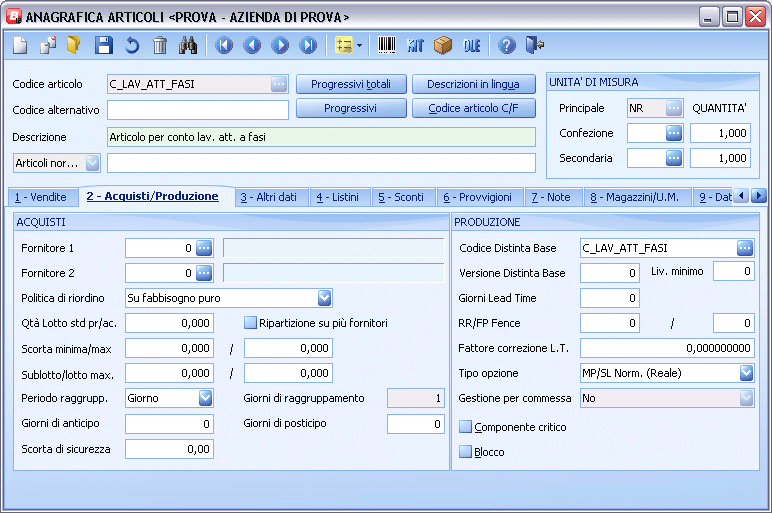772x513 pixels.
Task: Click the Progressivi button
Action: pyautogui.click(x=351, y=108)
